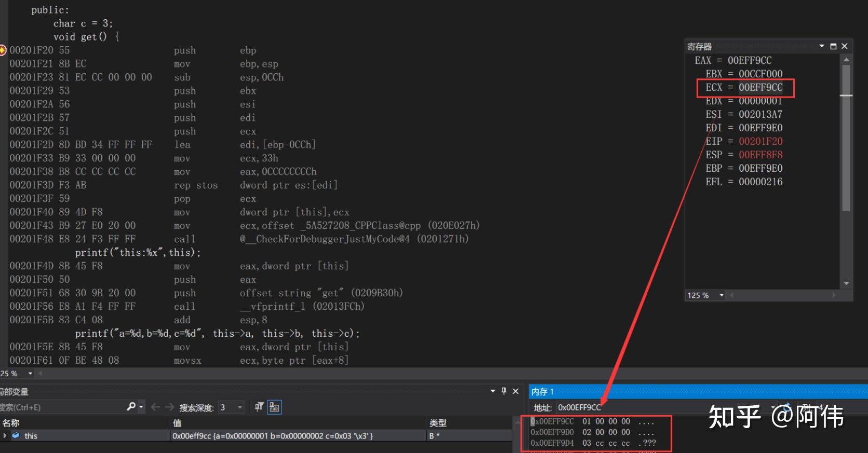Click the source line 'void get() {'

(87, 37)
